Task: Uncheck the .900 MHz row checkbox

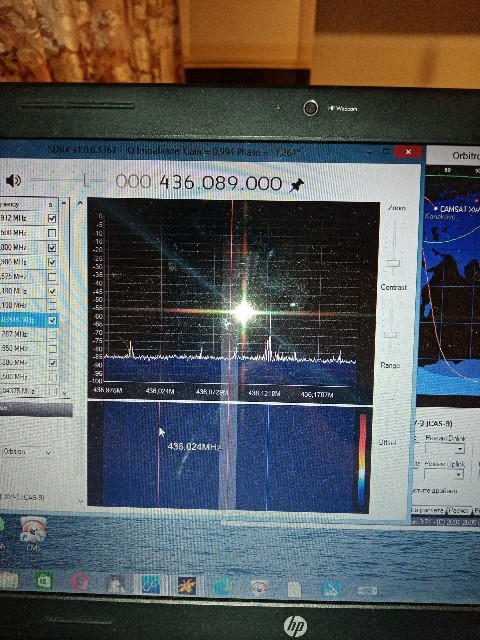Action: click(52, 262)
